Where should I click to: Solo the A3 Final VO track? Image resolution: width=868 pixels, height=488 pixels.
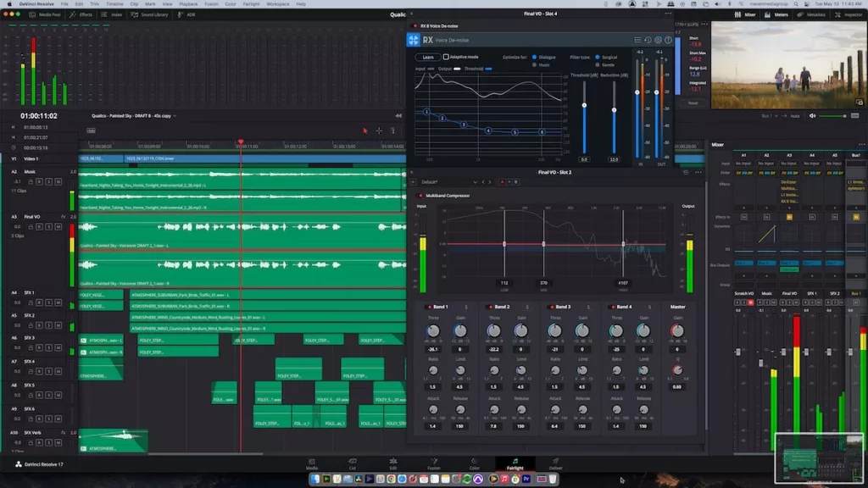(x=48, y=227)
